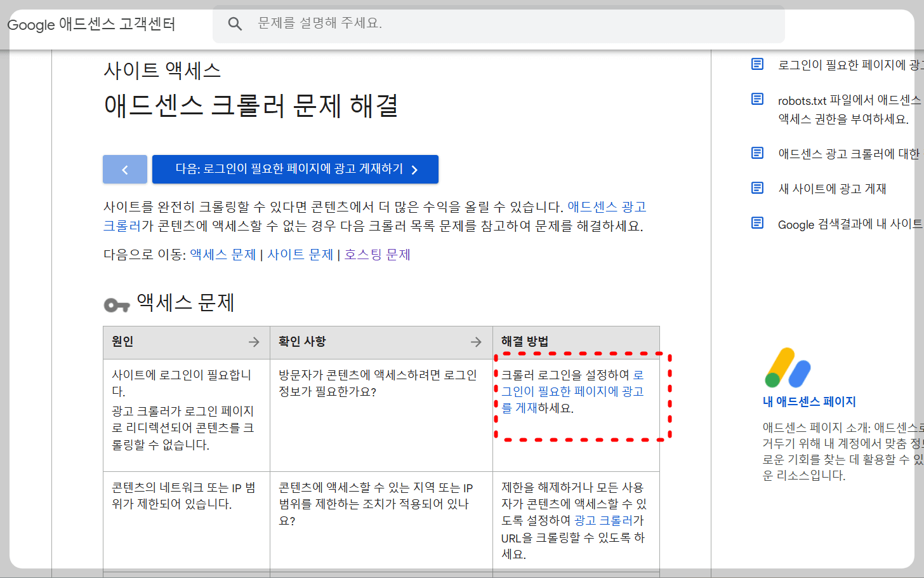Select cell '콘텐츠에 액세스할 수 있는 지역 또는 IP'
924x578 pixels.
(376, 488)
